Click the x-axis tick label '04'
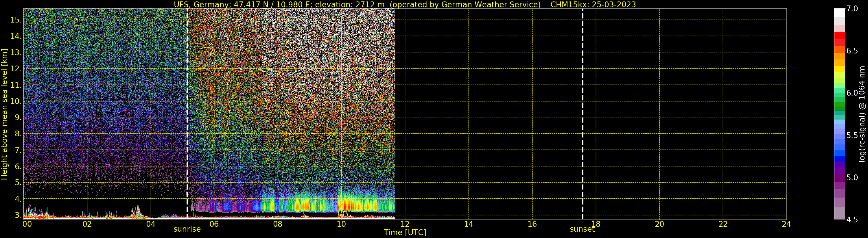Image resolution: width=868 pixels, height=238 pixels. 151,224
